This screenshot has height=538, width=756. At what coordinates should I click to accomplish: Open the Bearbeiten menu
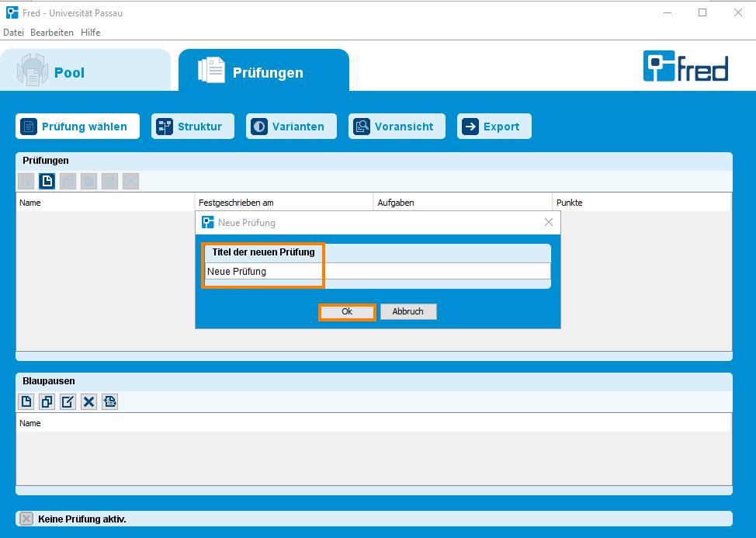click(52, 33)
